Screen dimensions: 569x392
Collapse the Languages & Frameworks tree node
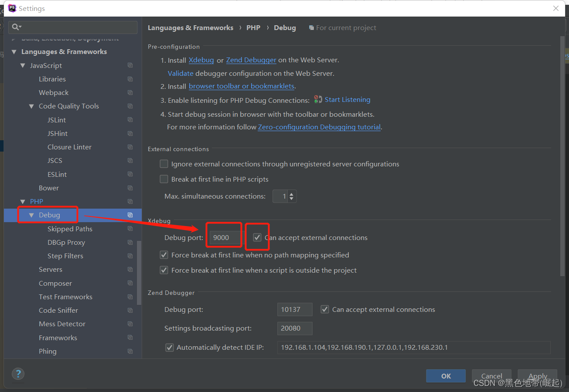tap(14, 52)
